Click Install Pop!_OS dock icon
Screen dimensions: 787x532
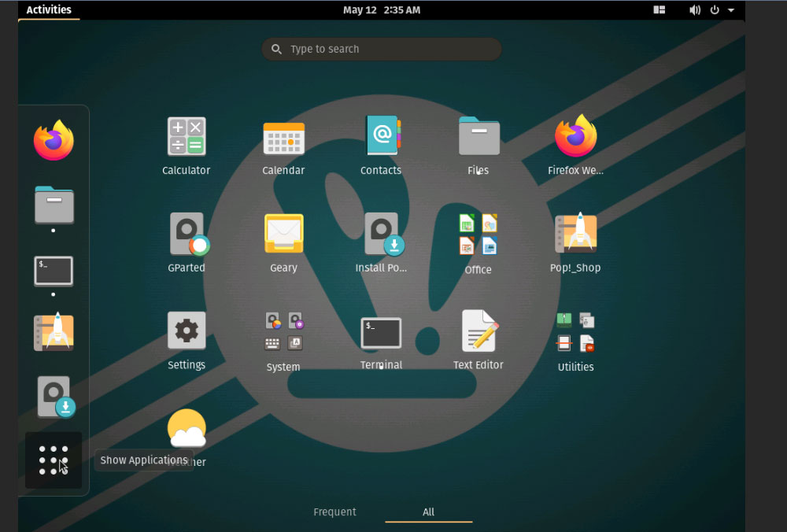point(56,397)
